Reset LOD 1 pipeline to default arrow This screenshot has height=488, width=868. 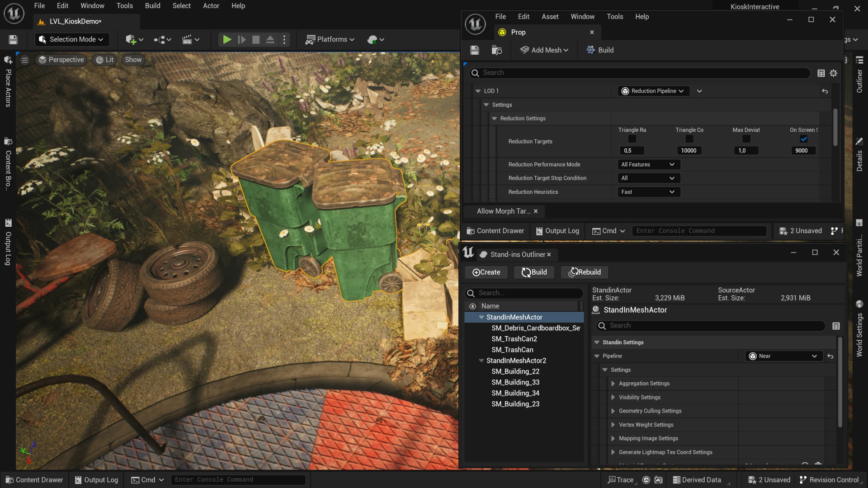click(x=825, y=91)
